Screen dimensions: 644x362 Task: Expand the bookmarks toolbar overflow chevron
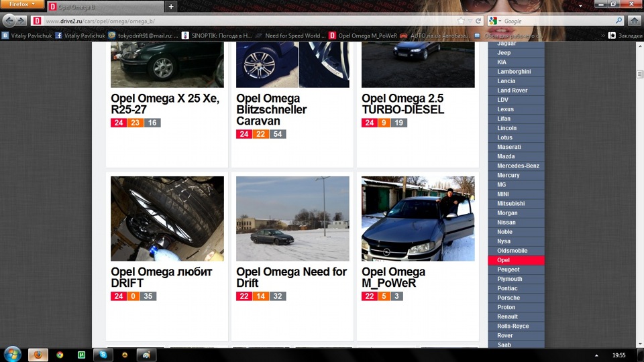click(x=602, y=36)
